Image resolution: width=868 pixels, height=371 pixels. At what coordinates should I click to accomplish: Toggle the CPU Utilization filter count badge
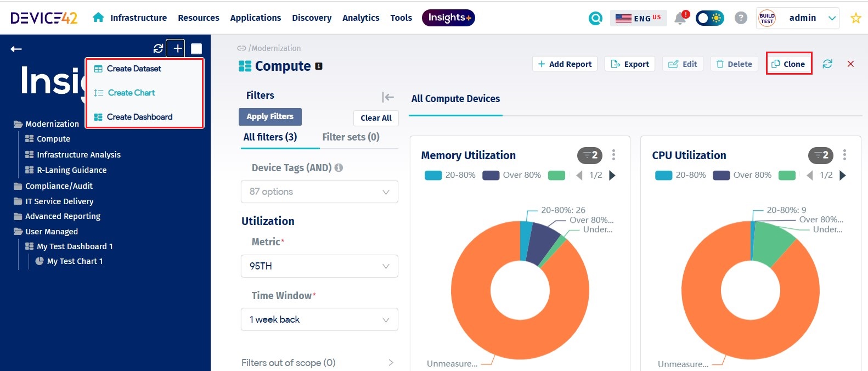821,155
